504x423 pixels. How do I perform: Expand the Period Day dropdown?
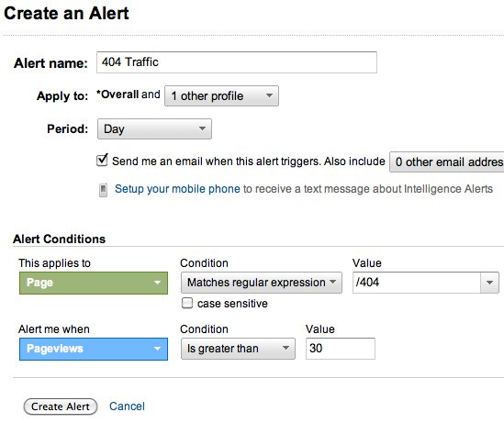click(x=154, y=128)
